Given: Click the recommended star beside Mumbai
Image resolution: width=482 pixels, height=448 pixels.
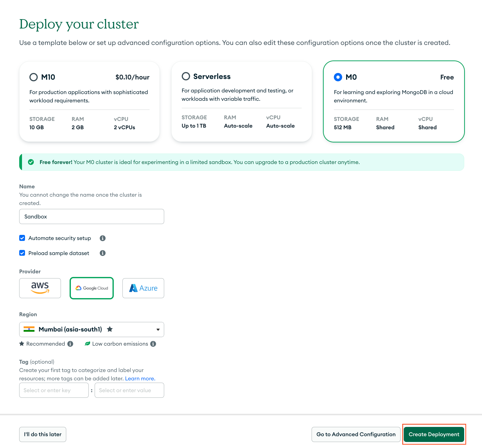Looking at the screenshot, I should point(110,329).
